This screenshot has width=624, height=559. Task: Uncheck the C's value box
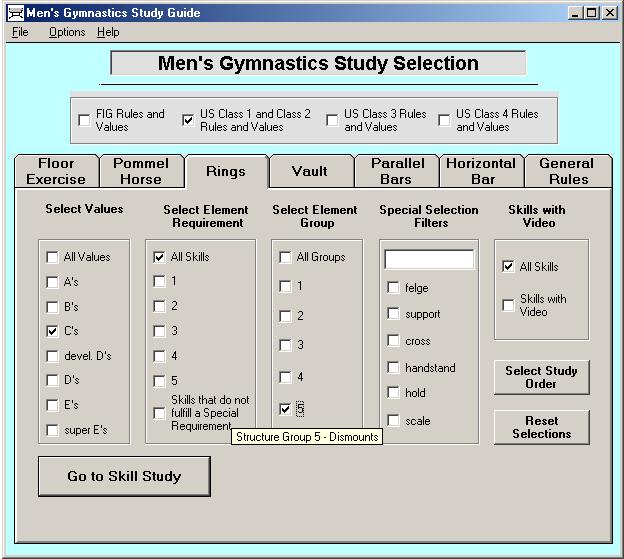coord(52,331)
